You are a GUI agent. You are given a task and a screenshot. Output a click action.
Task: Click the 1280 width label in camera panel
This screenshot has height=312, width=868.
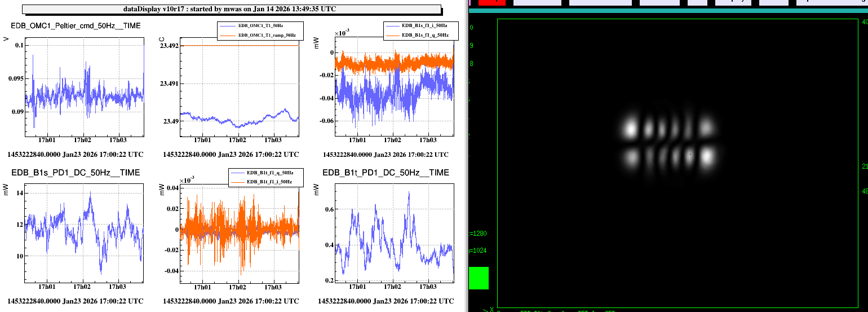click(x=479, y=233)
